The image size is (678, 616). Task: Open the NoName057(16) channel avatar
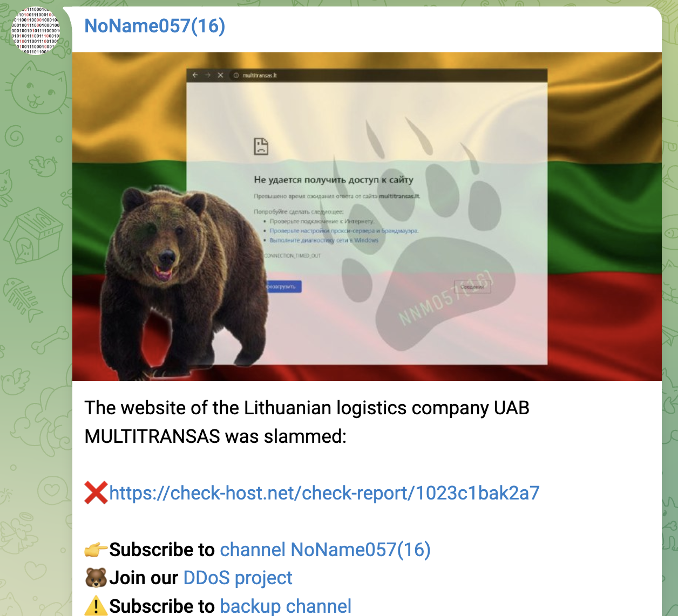[x=35, y=31]
